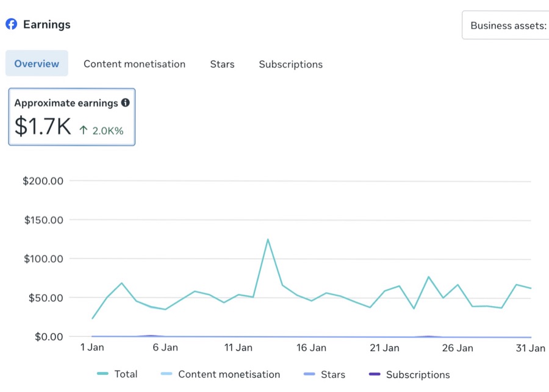The height and width of the screenshot is (392, 549).
Task: Click the 16 Jan axis label
Action: 311,348
